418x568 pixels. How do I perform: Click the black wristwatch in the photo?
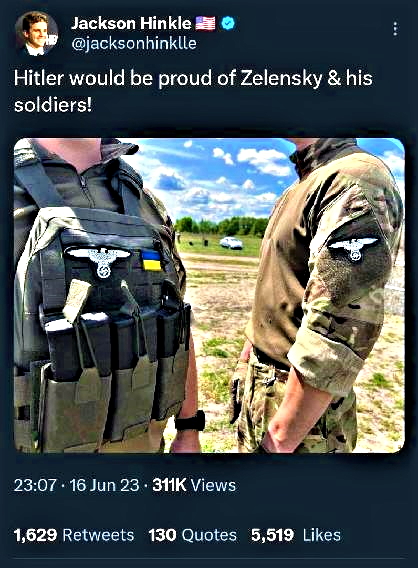pyautogui.click(x=190, y=422)
